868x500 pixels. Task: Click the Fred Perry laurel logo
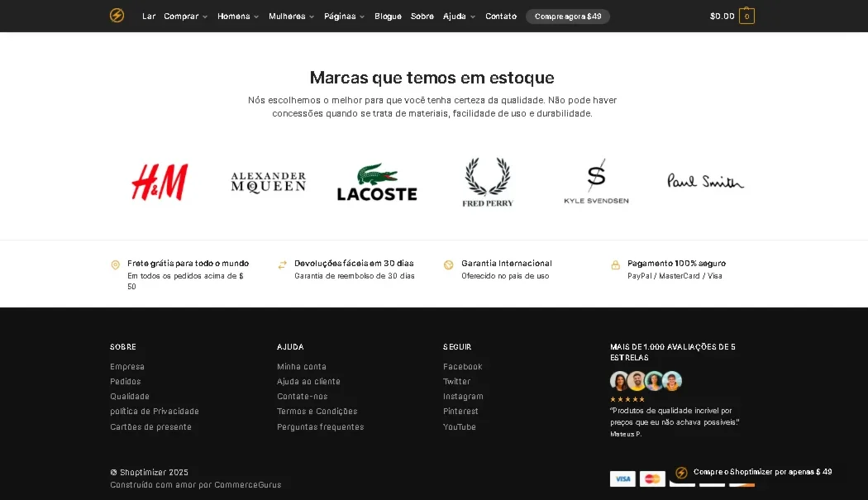coord(487,182)
